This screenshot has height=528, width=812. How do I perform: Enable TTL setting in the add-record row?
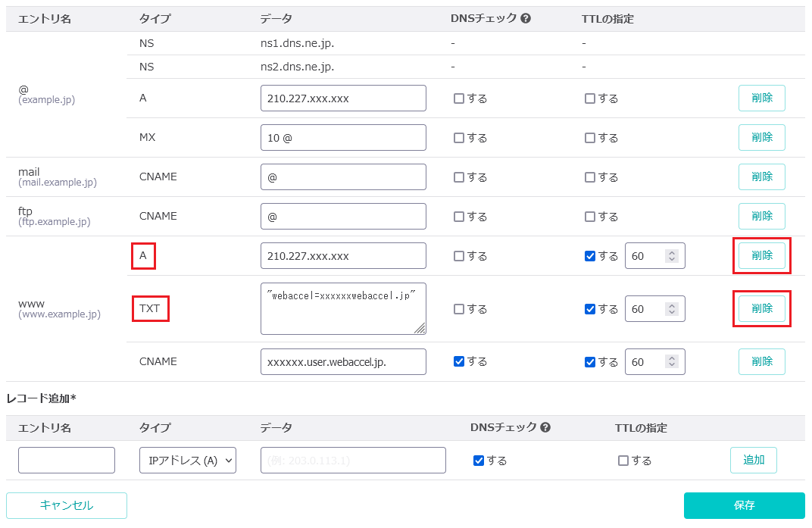click(x=623, y=461)
